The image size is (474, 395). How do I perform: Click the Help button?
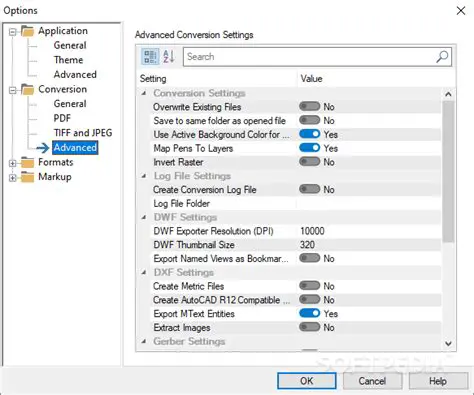point(438,381)
